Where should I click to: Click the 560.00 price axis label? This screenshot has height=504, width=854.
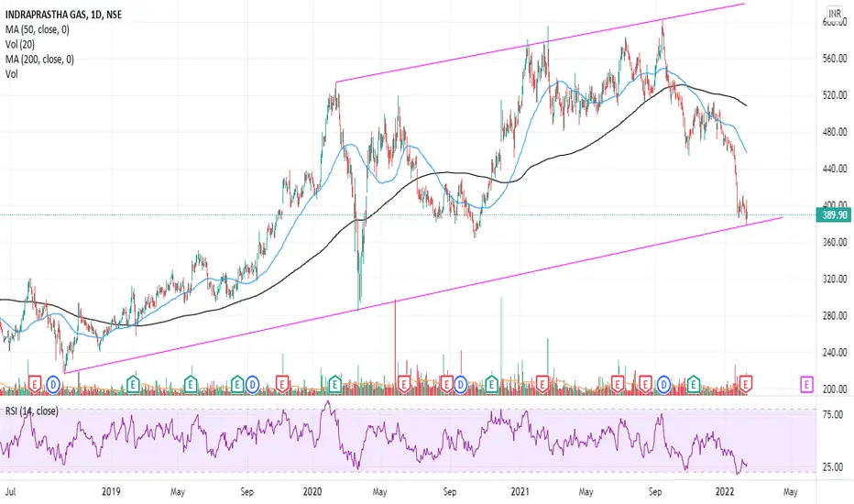click(835, 59)
